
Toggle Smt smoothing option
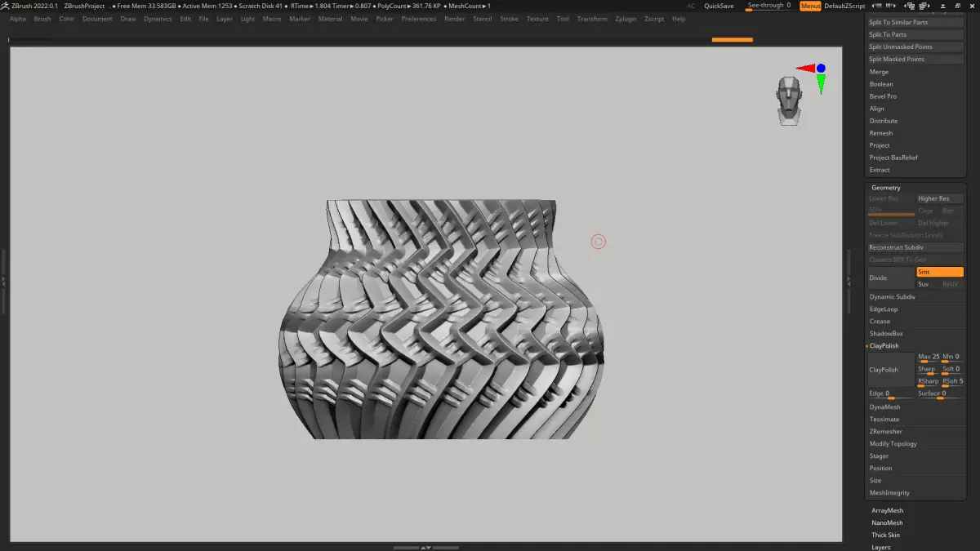click(x=939, y=272)
